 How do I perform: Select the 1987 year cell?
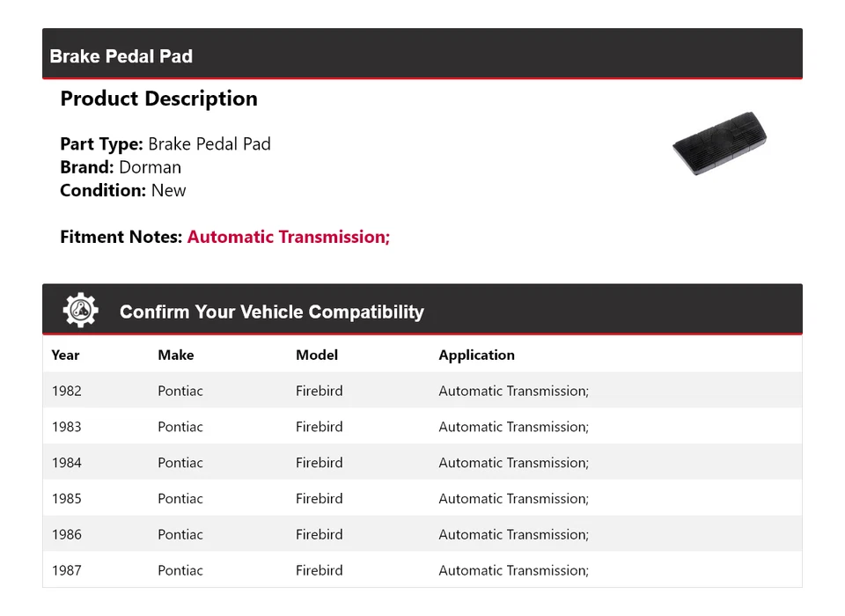[x=66, y=570]
